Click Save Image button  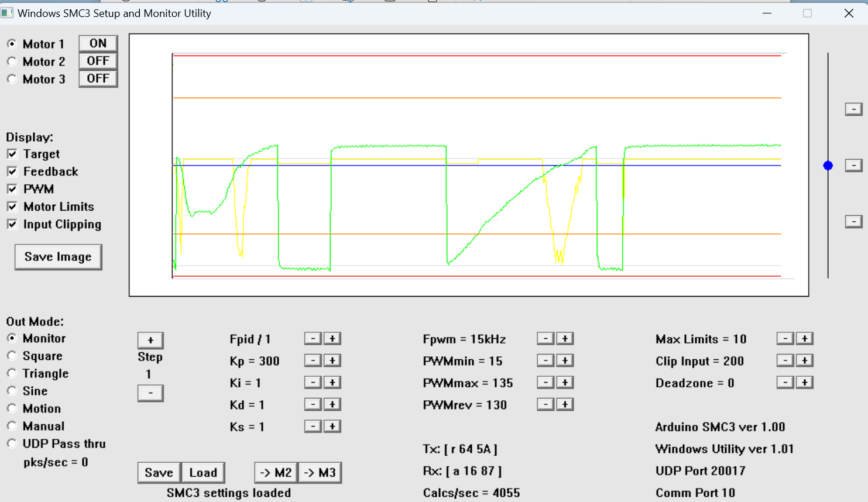pos(58,257)
